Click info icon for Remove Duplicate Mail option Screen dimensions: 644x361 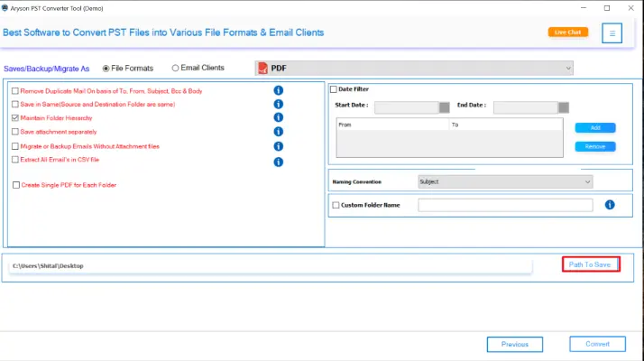click(278, 90)
